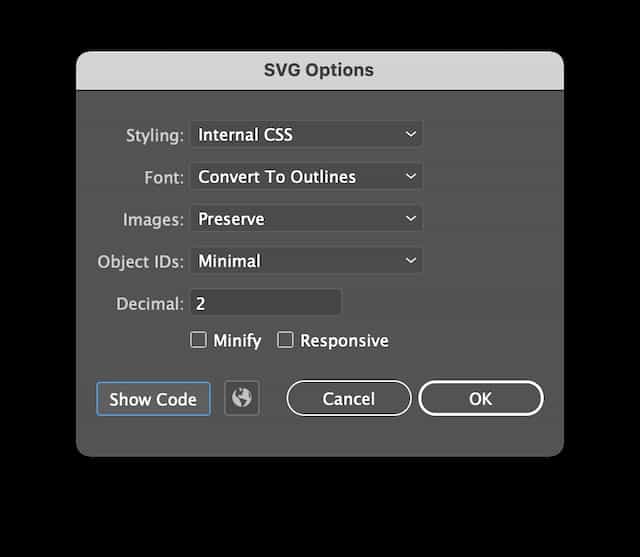Click the chevron arrow on Object IDs dropdown
This screenshot has width=640, height=557.
click(x=411, y=260)
